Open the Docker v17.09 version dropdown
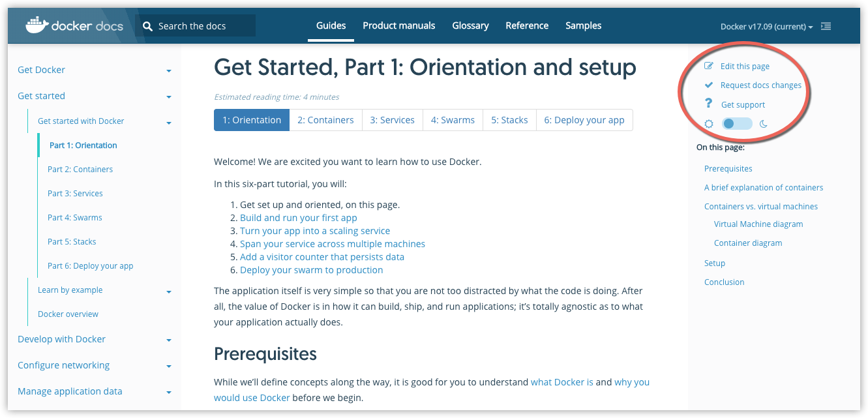Screen dimensions: 868x418 pos(766,27)
